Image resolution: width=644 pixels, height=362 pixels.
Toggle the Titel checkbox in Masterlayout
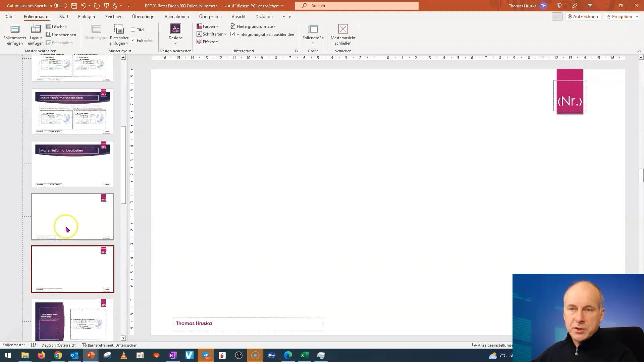133,29
